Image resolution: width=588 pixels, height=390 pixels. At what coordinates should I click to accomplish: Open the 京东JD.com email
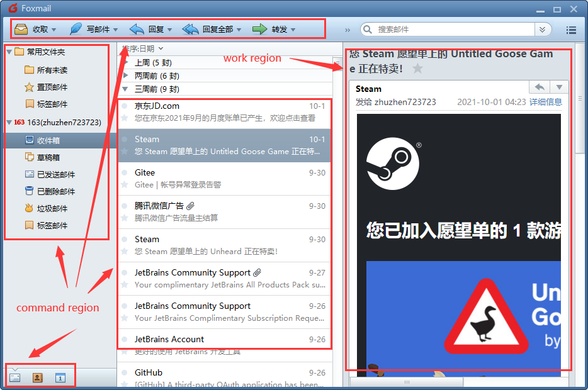(224, 112)
